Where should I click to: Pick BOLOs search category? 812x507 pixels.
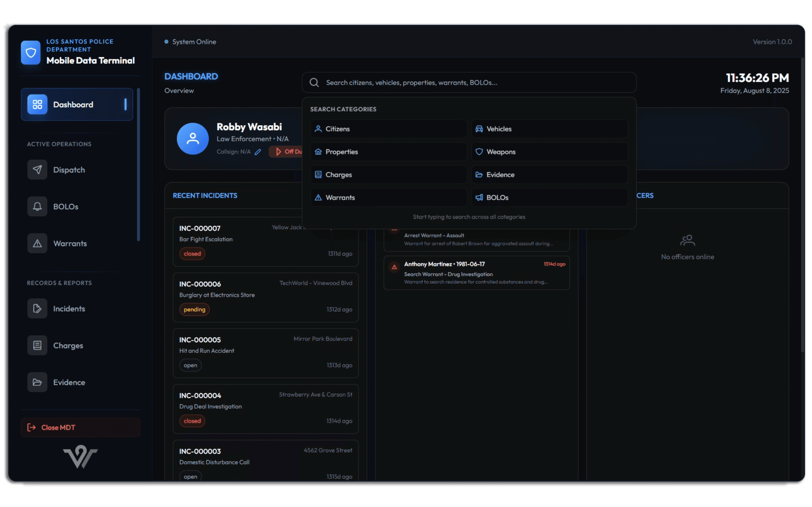(549, 197)
